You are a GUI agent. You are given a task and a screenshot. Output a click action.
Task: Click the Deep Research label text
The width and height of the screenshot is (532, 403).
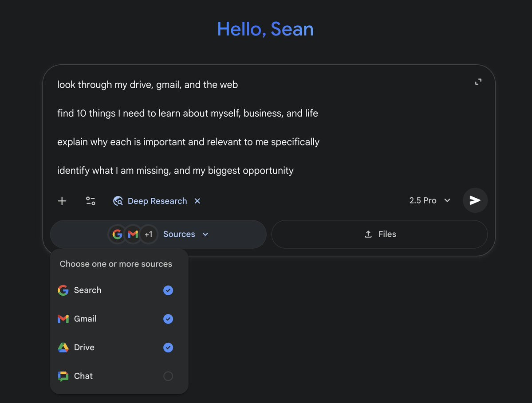click(157, 201)
